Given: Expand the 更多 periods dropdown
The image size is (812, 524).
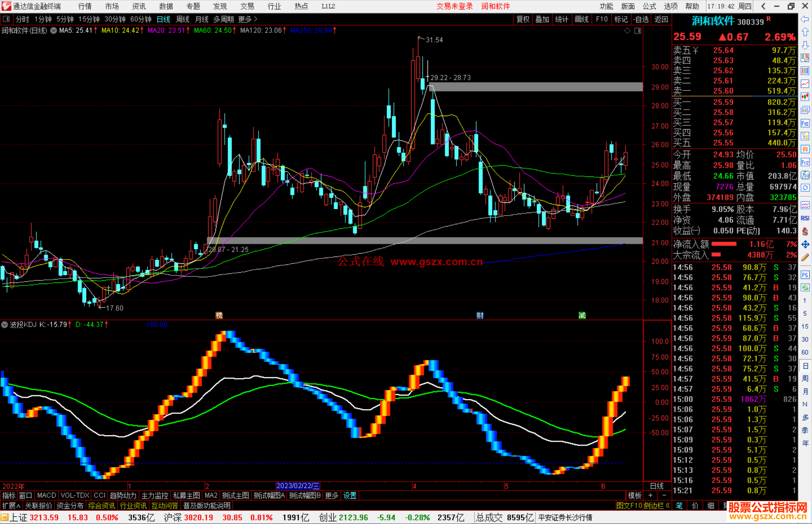Looking at the screenshot, I should click(248, 19).
